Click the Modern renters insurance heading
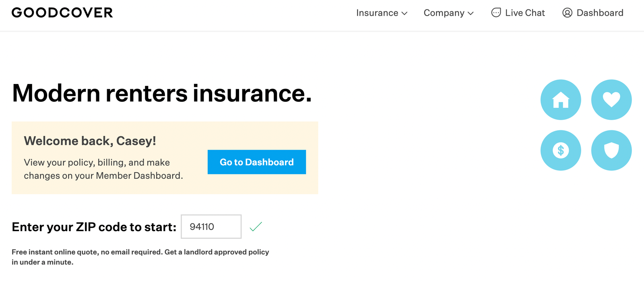This screenshot has height=281, width=644. pyautogui.click(x=162, y=94)
